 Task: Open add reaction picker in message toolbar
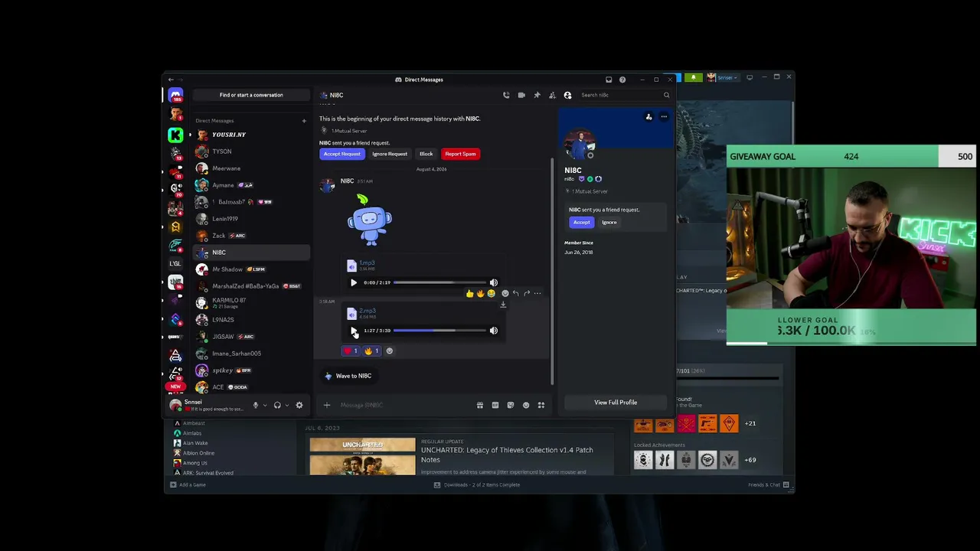[505, 293]
